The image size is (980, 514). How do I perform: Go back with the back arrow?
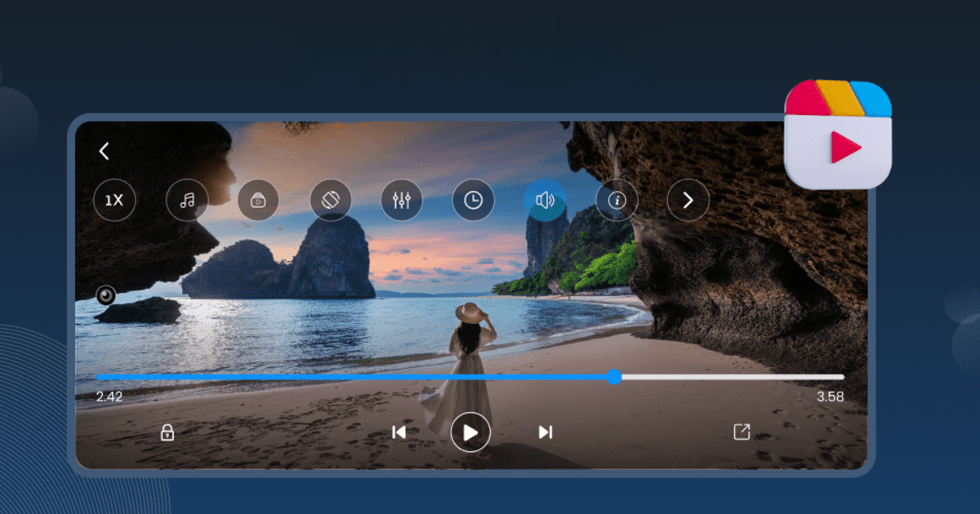coord(104,150)
